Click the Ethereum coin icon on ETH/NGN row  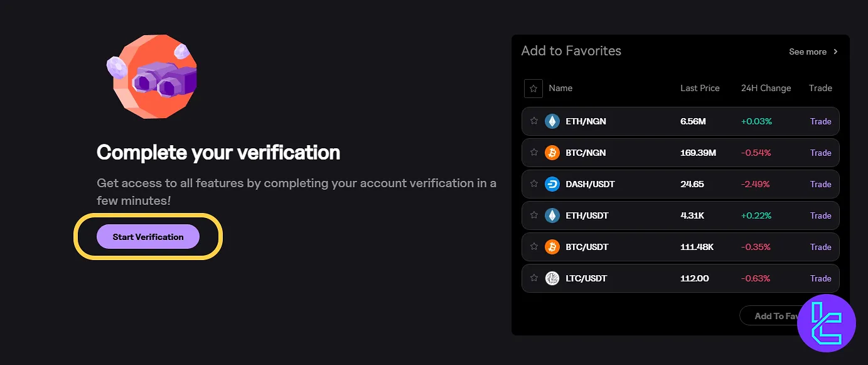click(552, 121)
